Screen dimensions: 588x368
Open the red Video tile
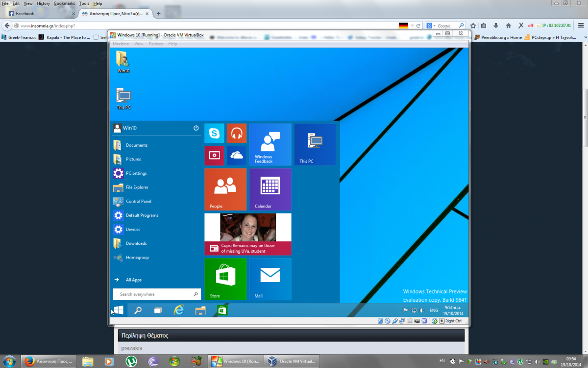point(214,156)
